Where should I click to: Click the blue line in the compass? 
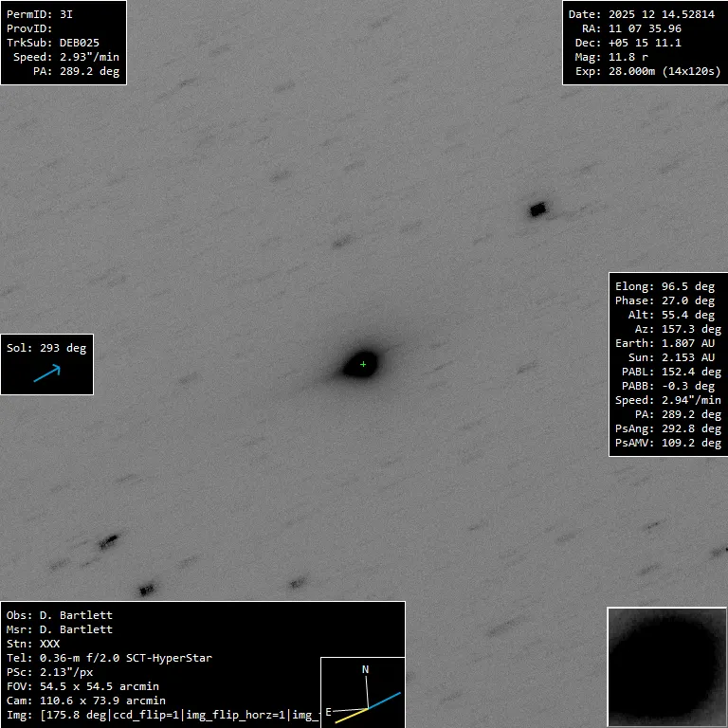[386, 701]
